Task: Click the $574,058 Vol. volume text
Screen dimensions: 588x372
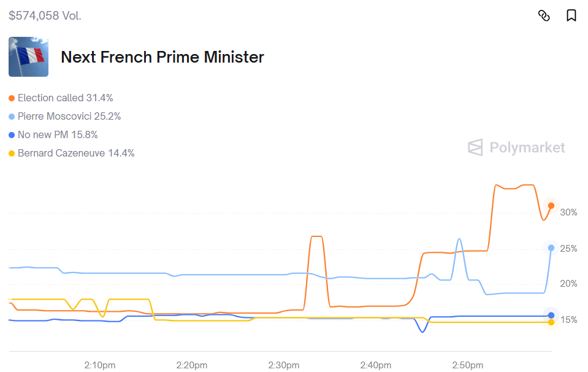Action: tap(45, 16)
